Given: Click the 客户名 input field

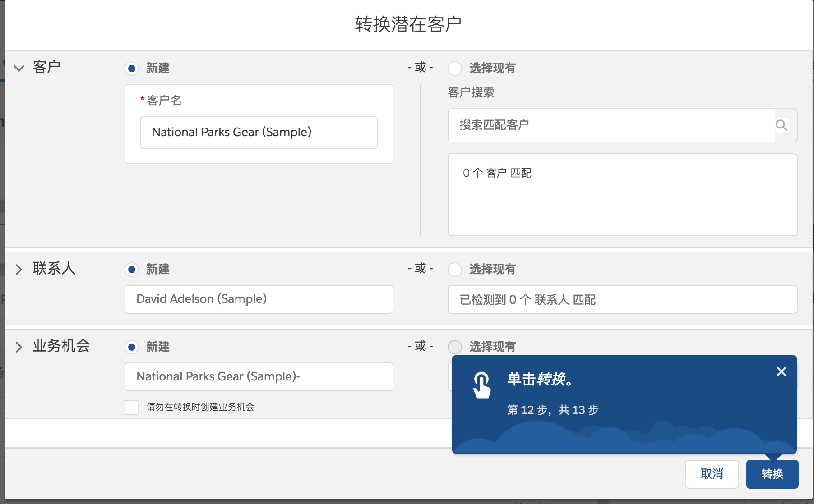Looking at the screenshot, I should 259,133.
